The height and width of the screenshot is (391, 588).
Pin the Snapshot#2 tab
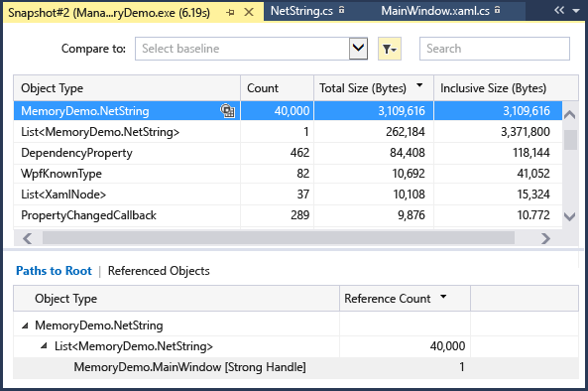tap(230, 12)
